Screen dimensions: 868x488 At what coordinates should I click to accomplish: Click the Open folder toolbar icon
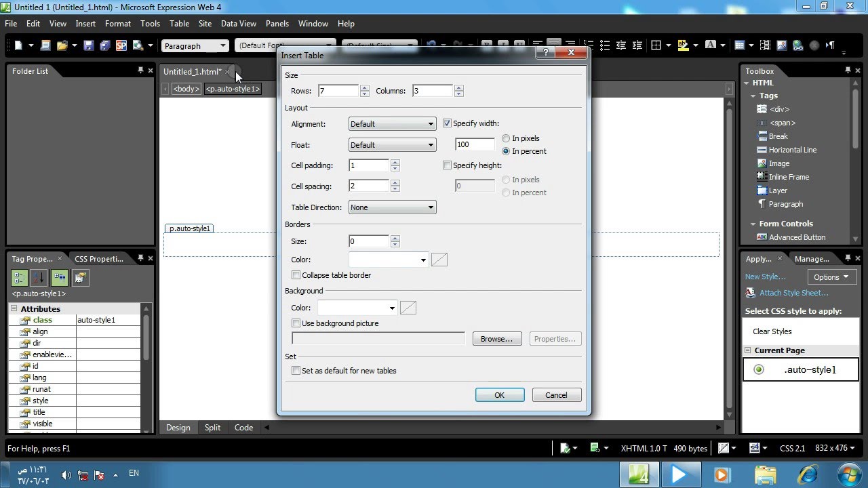[x=62, y=45]
